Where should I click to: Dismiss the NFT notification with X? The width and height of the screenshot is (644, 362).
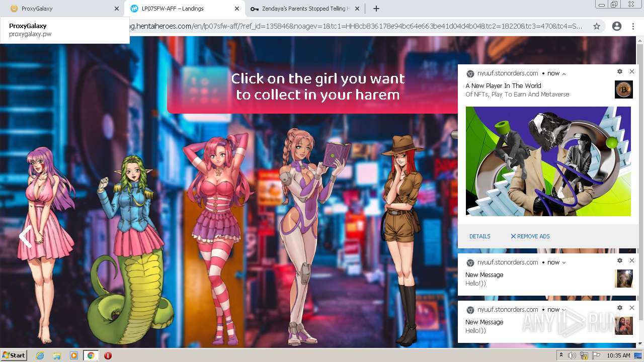click(632, 71)
